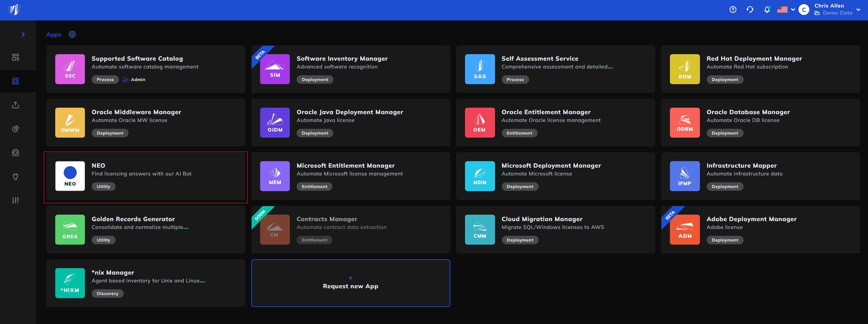Open notifications bell icon
The height and width of the screenshot is (324, 868).
click(767, 10)
